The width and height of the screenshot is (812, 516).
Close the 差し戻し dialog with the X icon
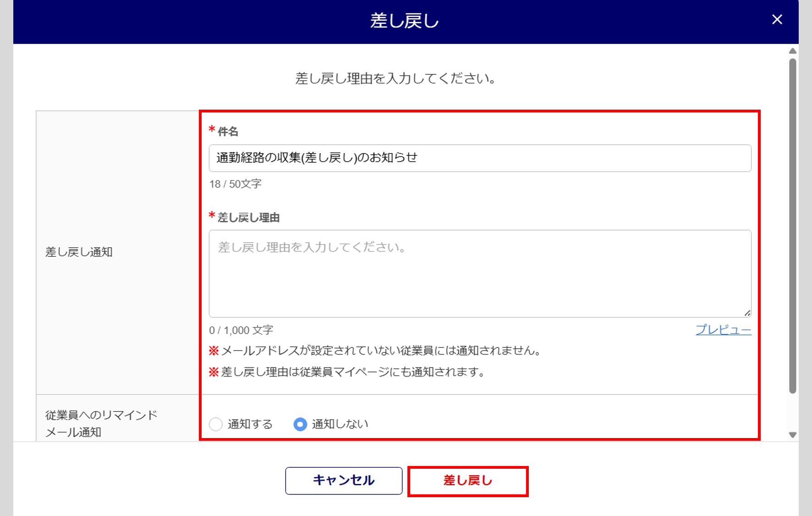[x=777, y=19]
